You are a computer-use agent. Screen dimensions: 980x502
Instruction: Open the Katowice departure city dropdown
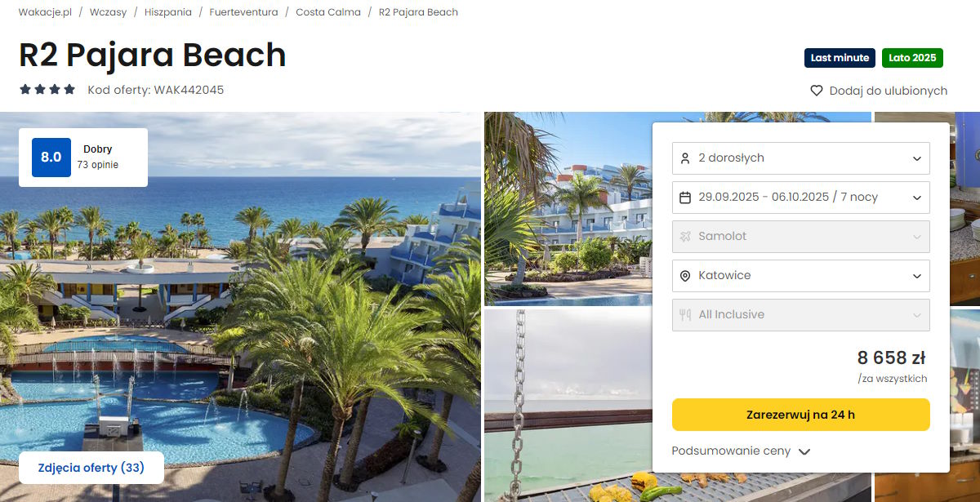(x=801, y=276)
